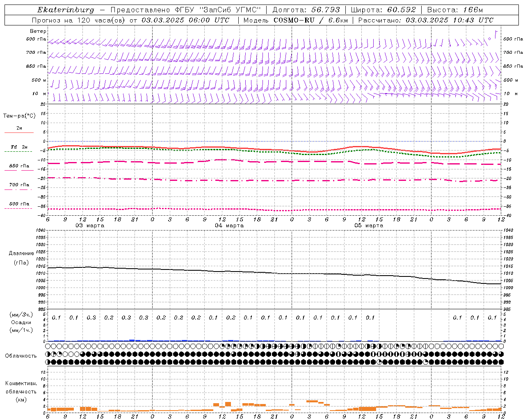Image resolution: width=525 pixels, height=420 pixels.
Task: Click the '700 гПа' temperature legend entry
Action: tap(19, 185)
